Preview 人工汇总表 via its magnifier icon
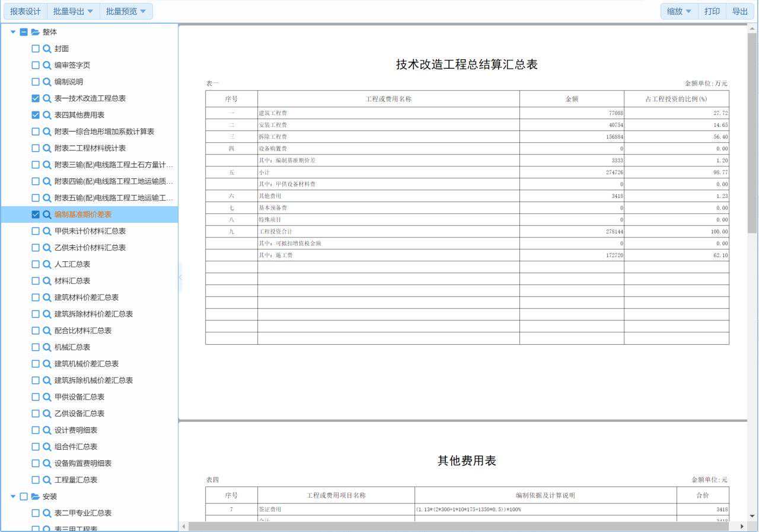This screenshot has width=759, height=532. pyautogui.click(x=47, y=264)
